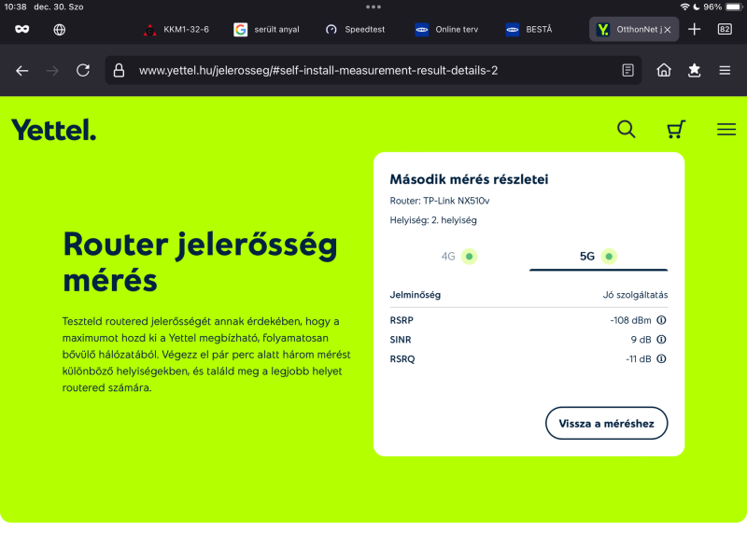
Task: Go back with the back arrow
Action: (x=21, y=71)
